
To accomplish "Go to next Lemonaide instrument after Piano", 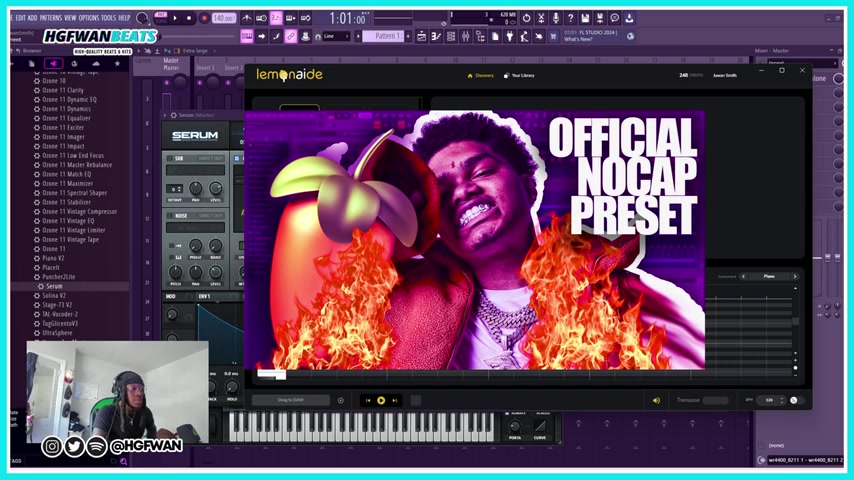I will click(795, 277).
